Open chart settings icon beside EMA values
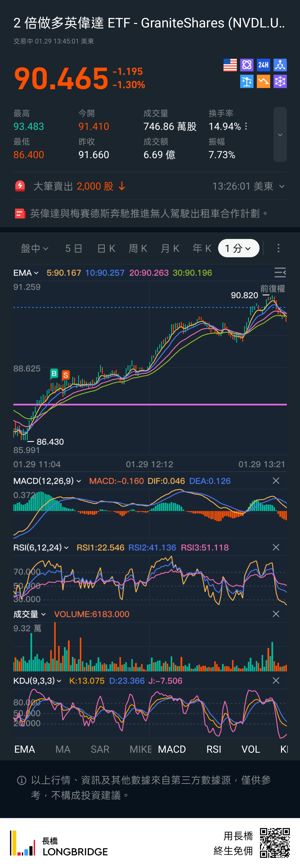Image resolution: width=300 pixels, height=868 pixels. click(280, 273)
